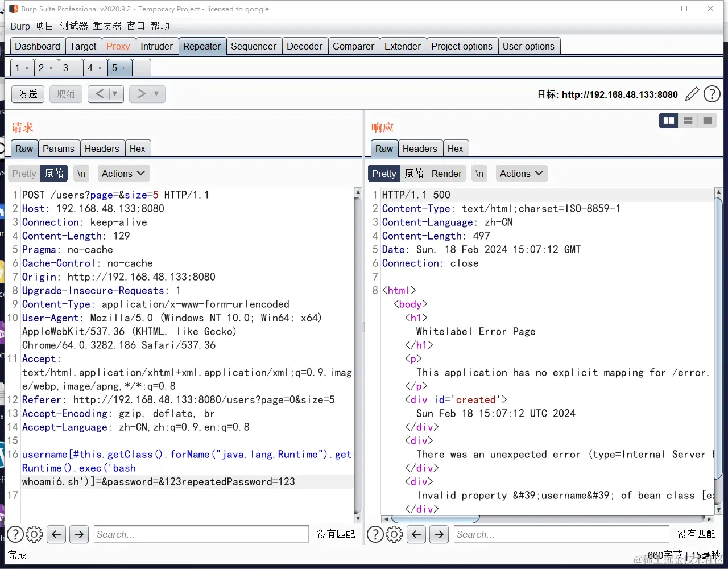Image resolution: width=728 pixels, height=569 pixels.
Task: Open the 测试器 menu
Action: (74, 26)
